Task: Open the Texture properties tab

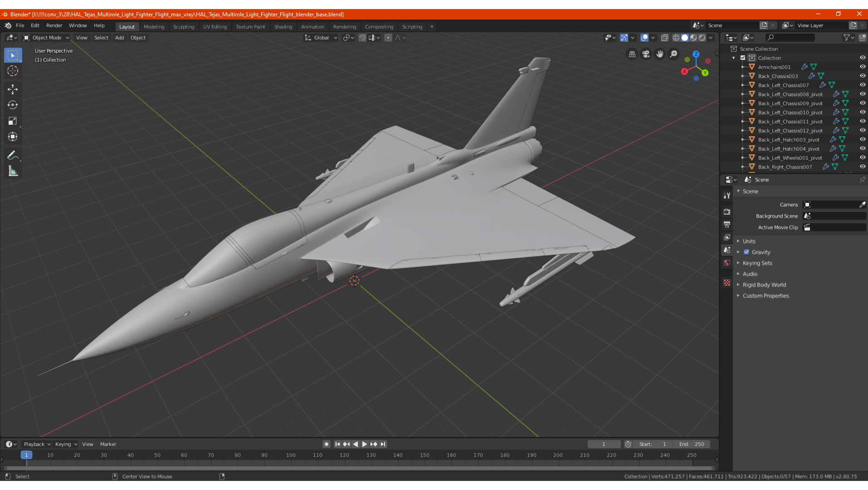Action: (x=727, y=283)
